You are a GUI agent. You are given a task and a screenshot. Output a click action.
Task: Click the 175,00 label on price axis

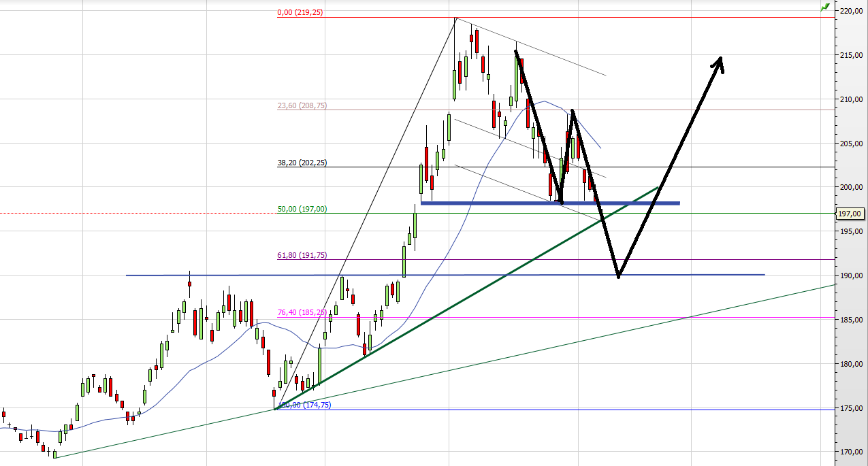[851, 408]
